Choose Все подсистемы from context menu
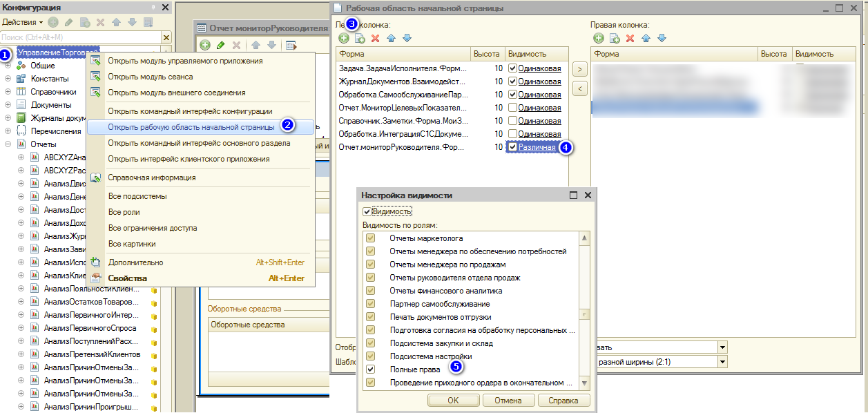This screenshot has width=868, height=413. coord(137,196)
